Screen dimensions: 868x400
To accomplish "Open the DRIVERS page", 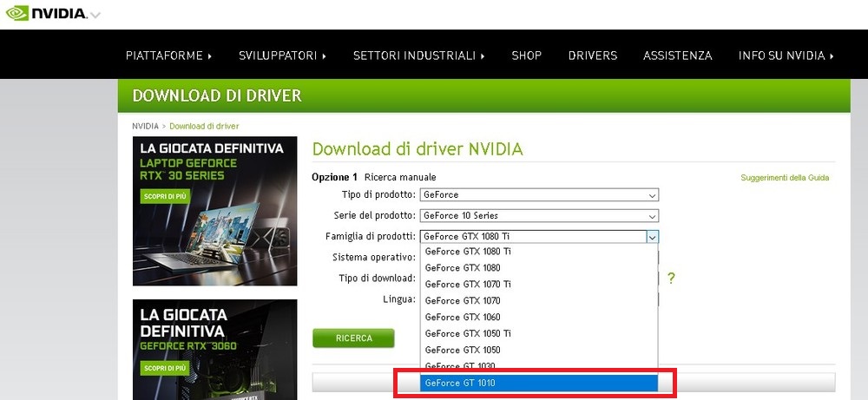I will [x=592, y=56].
